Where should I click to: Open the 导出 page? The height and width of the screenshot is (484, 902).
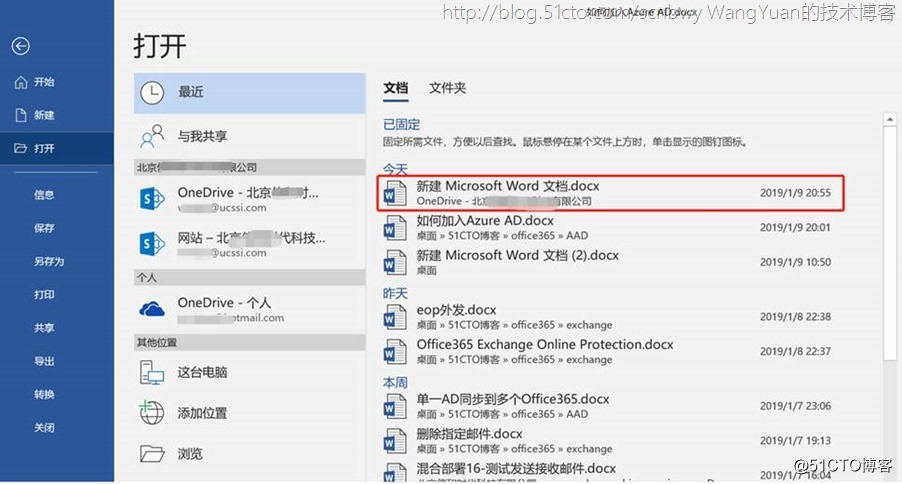tap(44, 361)
